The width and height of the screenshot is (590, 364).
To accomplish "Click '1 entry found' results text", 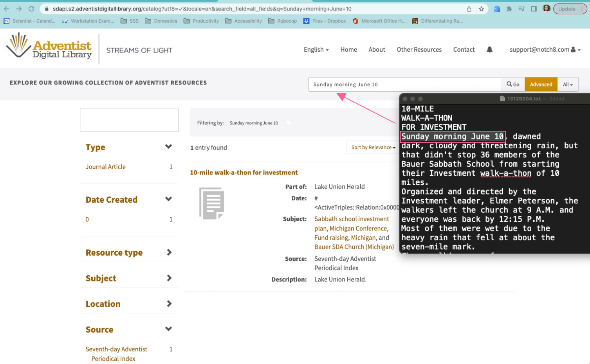I will click(208, 148).
